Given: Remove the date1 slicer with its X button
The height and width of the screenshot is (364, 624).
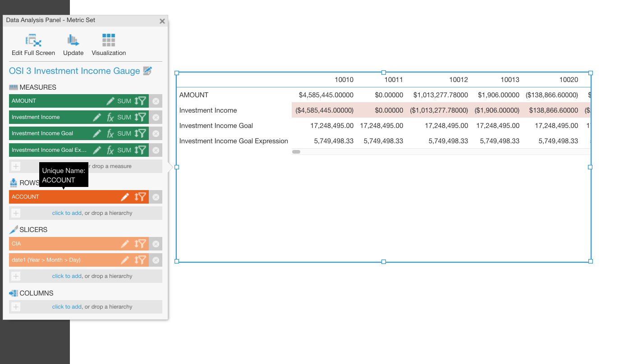Looking at the screenshot, I should [156, 260].
